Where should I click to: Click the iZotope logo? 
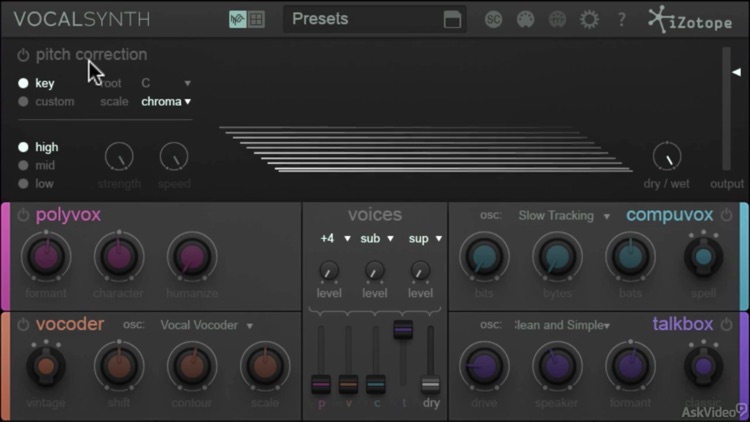690,20
